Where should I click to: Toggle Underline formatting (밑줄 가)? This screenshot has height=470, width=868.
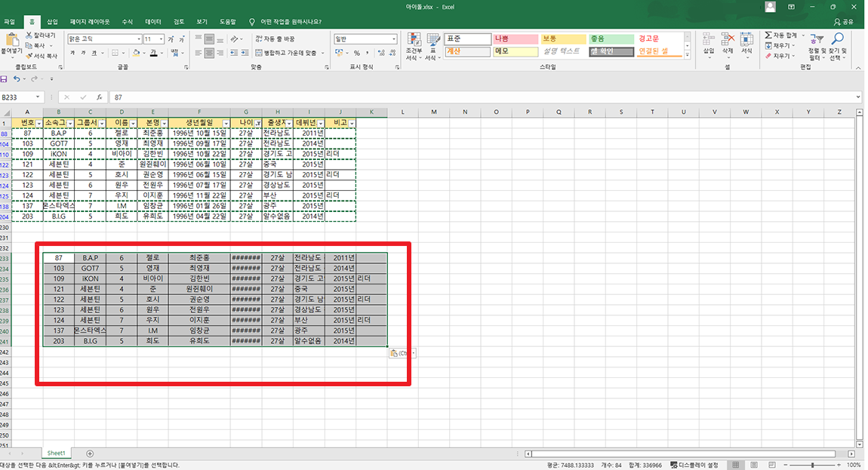(94, 53)
